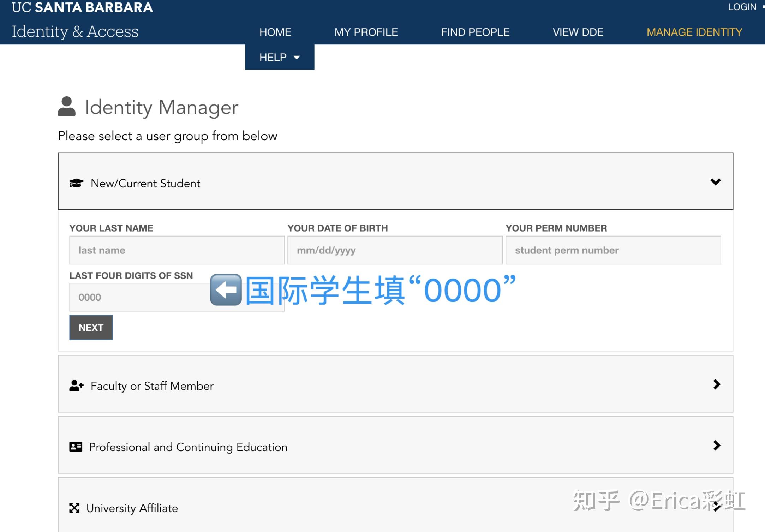Click the Identity & Access site title
Image resolution: width=765 pixels, height=532 pixels.
point(75,31)
